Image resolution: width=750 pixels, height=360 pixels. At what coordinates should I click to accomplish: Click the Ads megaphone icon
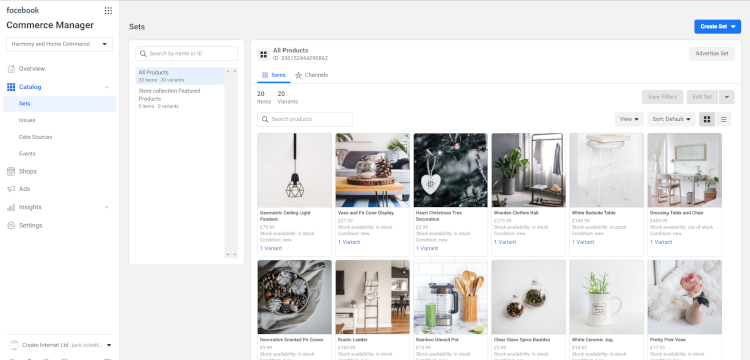pyautogui.click(x=11, y=189)
